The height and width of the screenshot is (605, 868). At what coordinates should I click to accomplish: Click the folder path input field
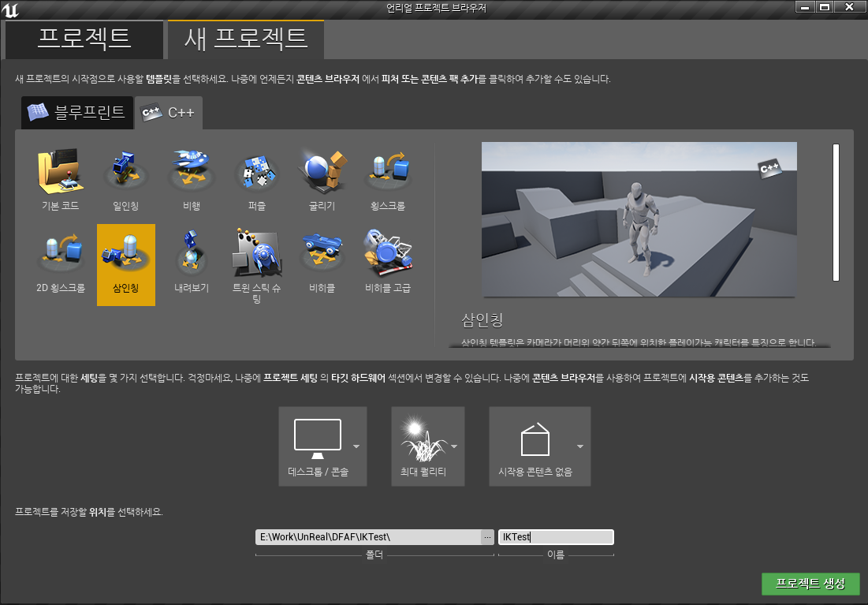(x=368, y=537)
